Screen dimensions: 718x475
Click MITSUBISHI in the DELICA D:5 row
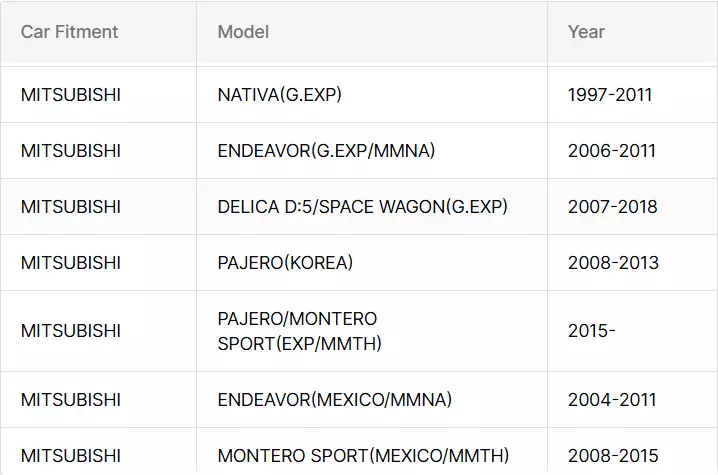[71, 207]
